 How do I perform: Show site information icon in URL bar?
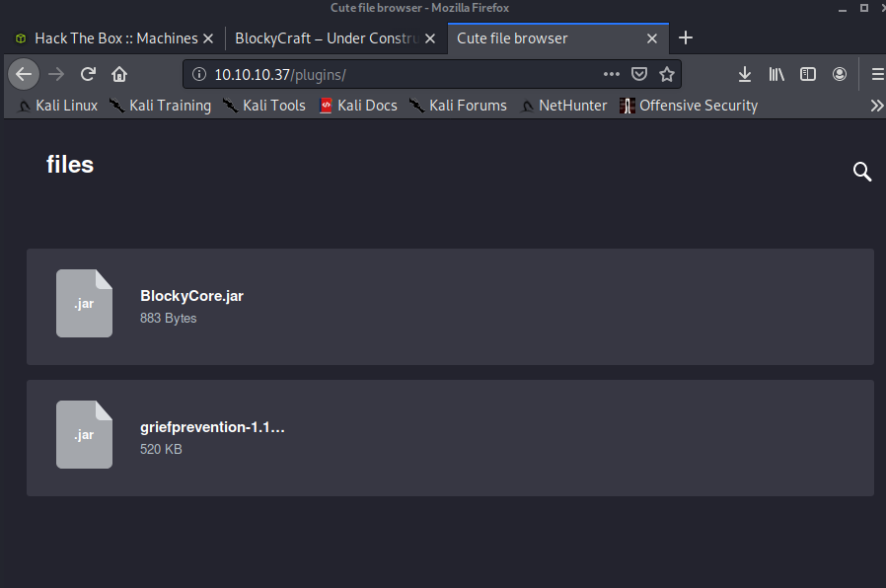[x=198, y=74]
